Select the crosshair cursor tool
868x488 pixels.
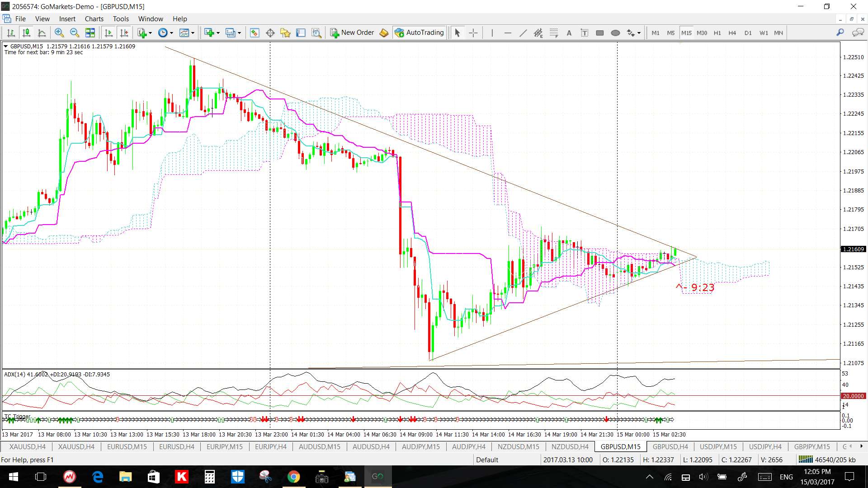tap(473, 33)
